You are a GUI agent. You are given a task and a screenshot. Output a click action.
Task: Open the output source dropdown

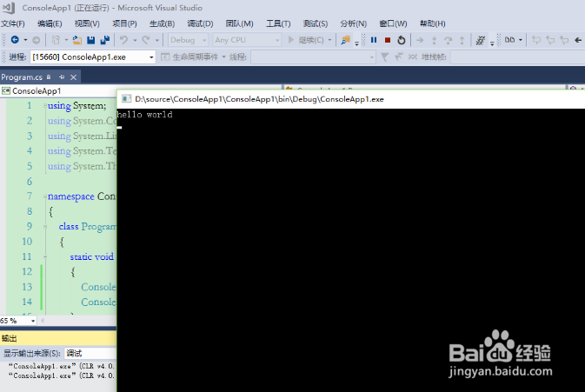point(90,353)
